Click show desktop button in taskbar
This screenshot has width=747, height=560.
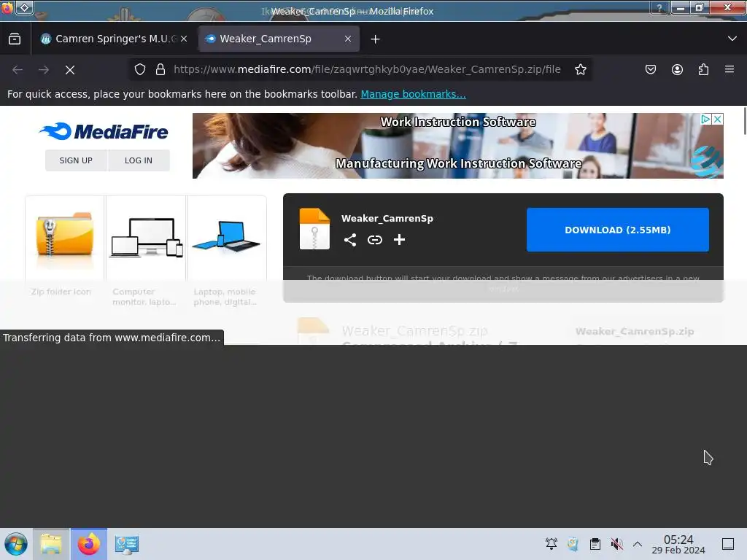728,544
